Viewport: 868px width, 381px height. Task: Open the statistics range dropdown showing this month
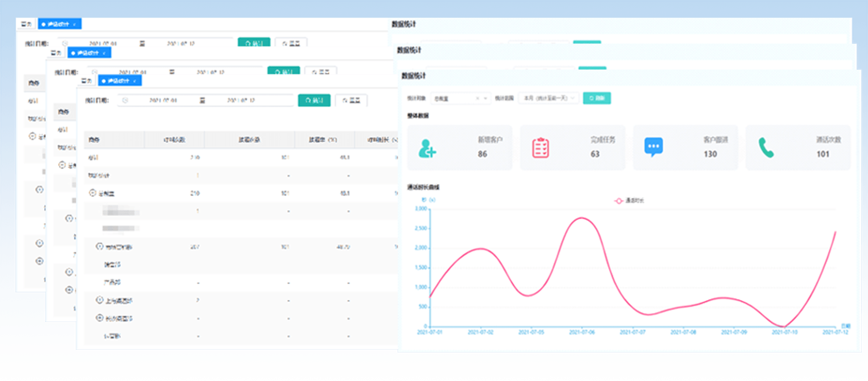[x=549, y=98]
